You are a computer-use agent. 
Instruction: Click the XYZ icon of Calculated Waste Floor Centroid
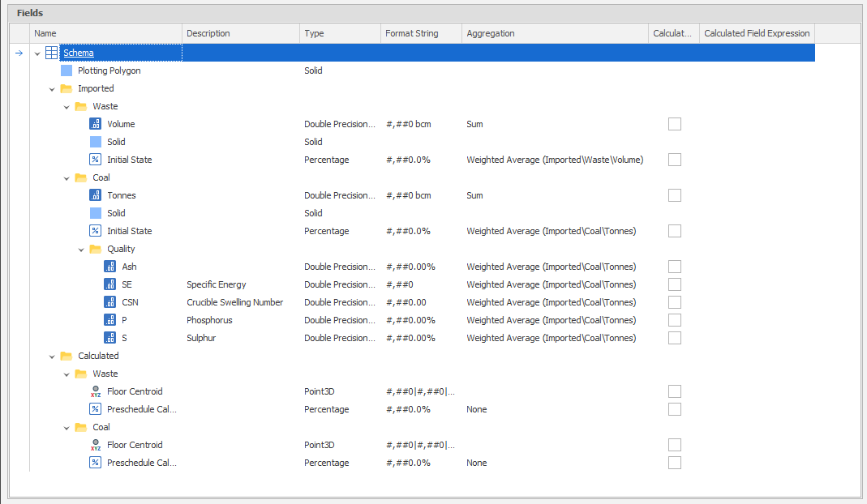[96, 391]
